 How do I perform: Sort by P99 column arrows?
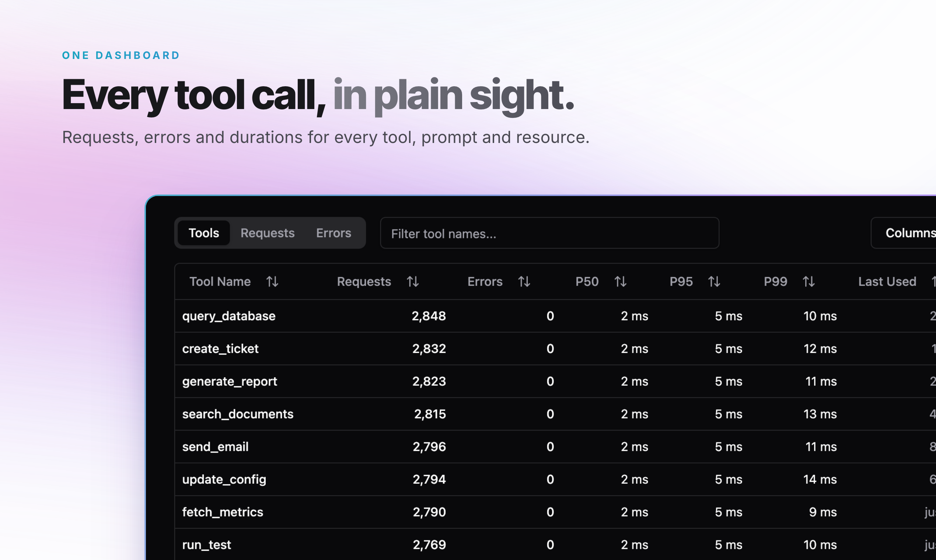[x=808, y=281]
